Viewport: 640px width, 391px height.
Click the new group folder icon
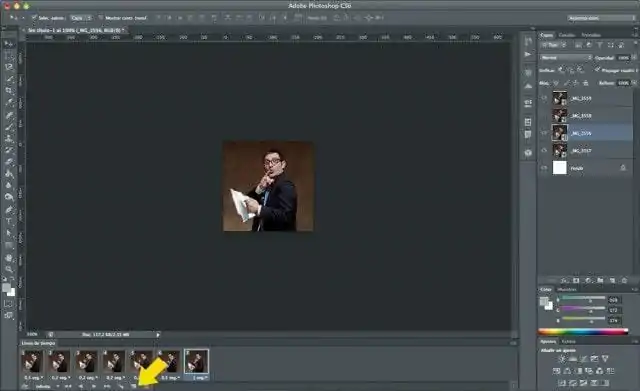600,280
